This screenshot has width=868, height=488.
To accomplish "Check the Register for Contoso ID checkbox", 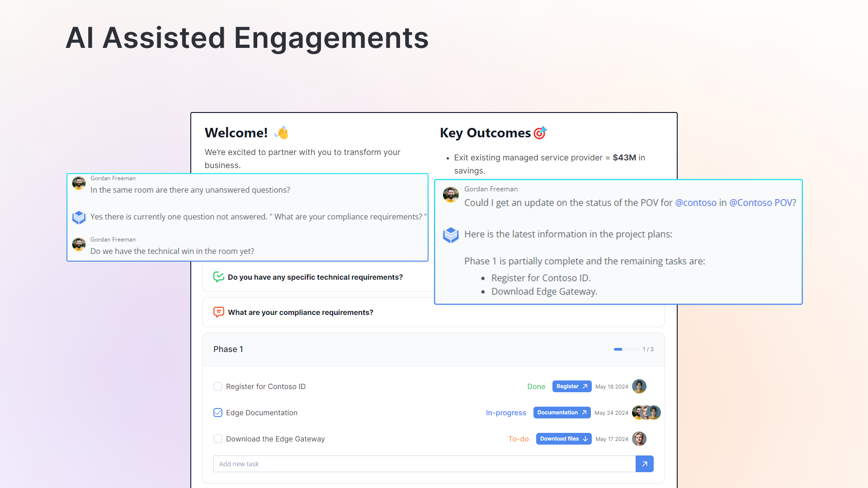I will (x=218, y=386).
